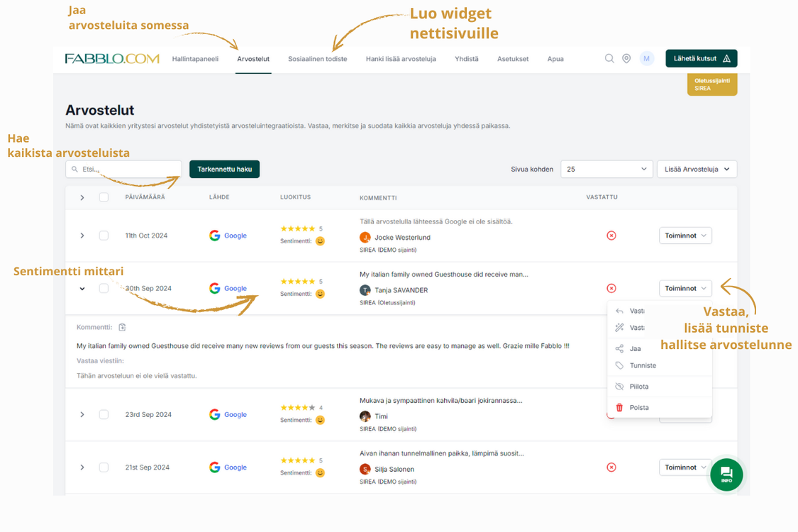Click the location pin icon in header
Image resolution: width=798 pixels, height=532 pixels.
point(626,59)
